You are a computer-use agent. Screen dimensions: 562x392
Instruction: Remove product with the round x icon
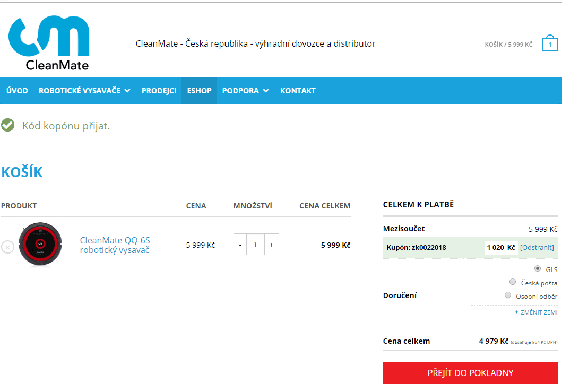tap(7, 247)
